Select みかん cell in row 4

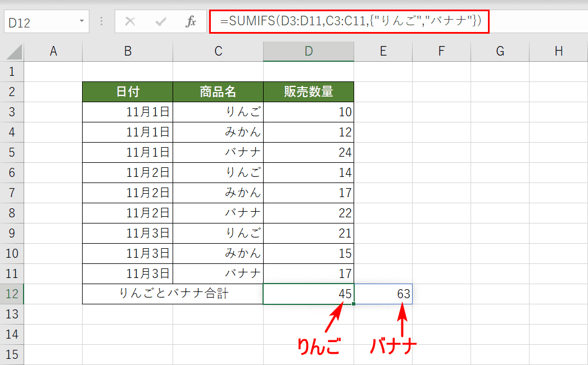(218, 133)
